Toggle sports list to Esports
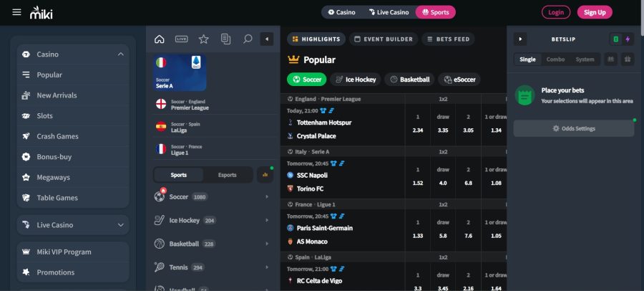This screenshot has height=291, width=644. (x=227, y=175)
